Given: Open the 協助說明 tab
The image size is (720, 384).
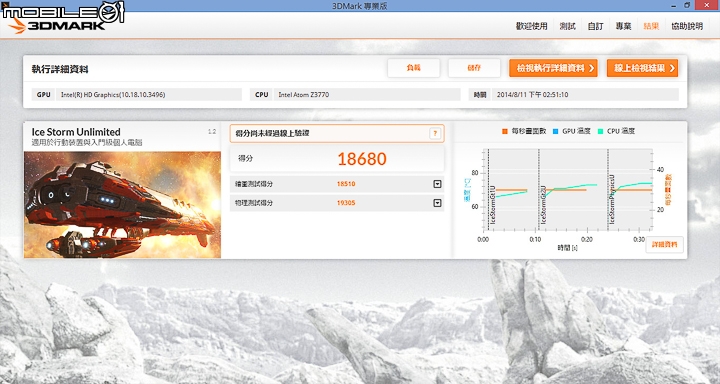Looking at the screenshot, I should click(x=687, y=26).
